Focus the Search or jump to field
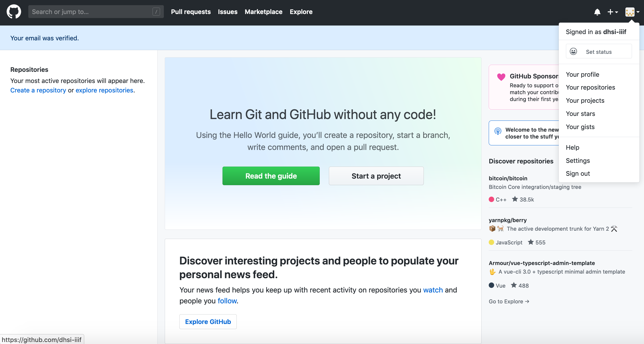Screen dimensions: 644x344 point(96,12)
